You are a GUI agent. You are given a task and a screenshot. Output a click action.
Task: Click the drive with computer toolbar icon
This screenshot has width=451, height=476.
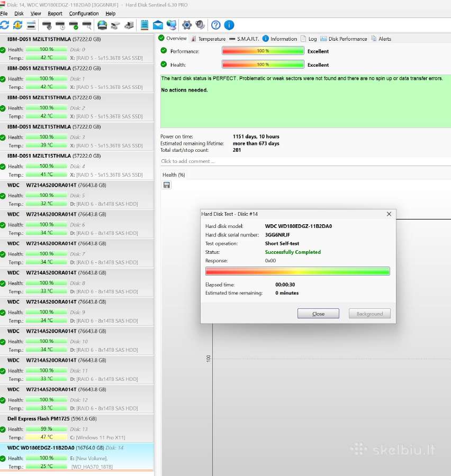(x=129, y=25)
